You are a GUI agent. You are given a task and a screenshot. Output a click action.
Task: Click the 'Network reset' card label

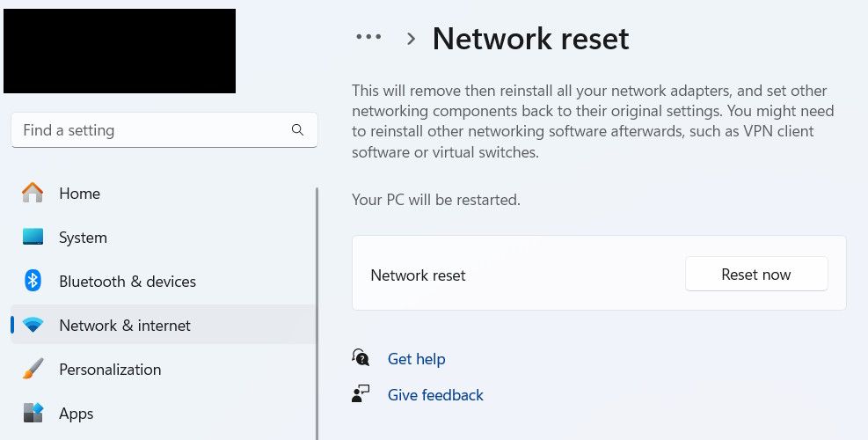pos(418,275)
